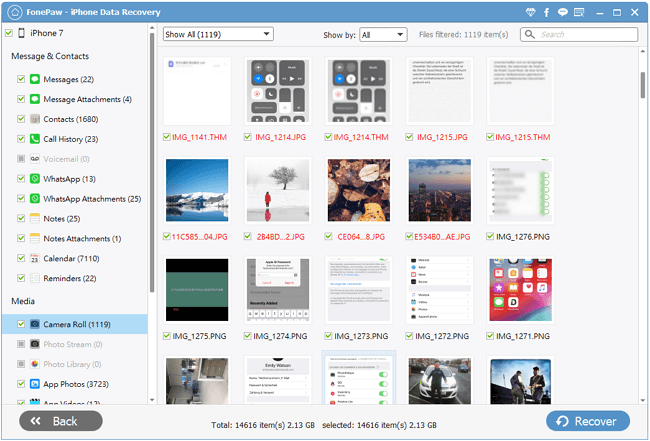
Task: Click the Calendar icon in sidebar
Action: click(x=34, y=259)
